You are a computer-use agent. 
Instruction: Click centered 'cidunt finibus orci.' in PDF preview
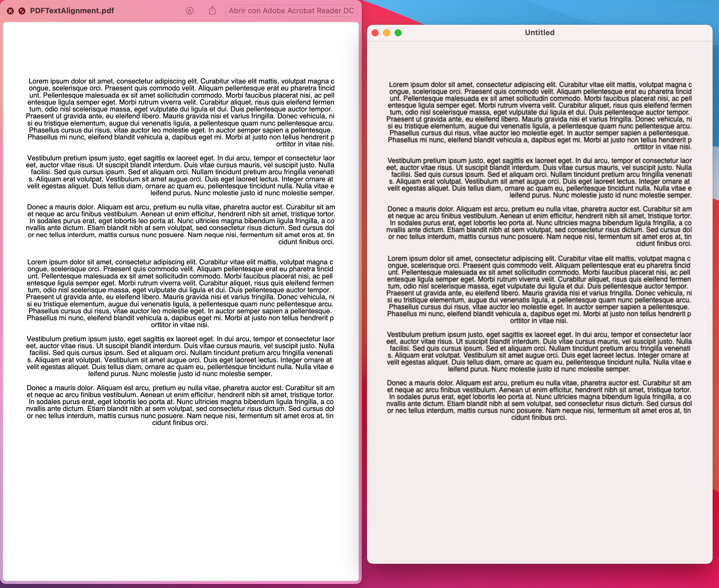(x=180, y=423)
